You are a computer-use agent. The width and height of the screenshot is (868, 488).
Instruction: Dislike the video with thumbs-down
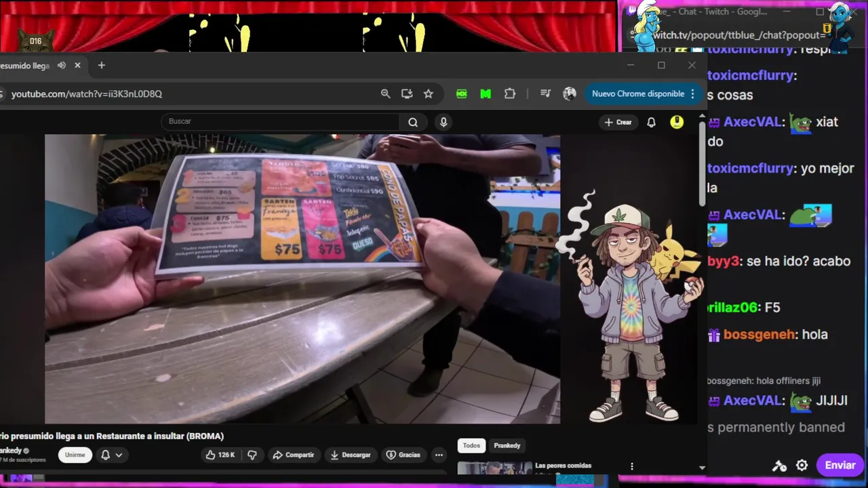click(x=252, y=455)
